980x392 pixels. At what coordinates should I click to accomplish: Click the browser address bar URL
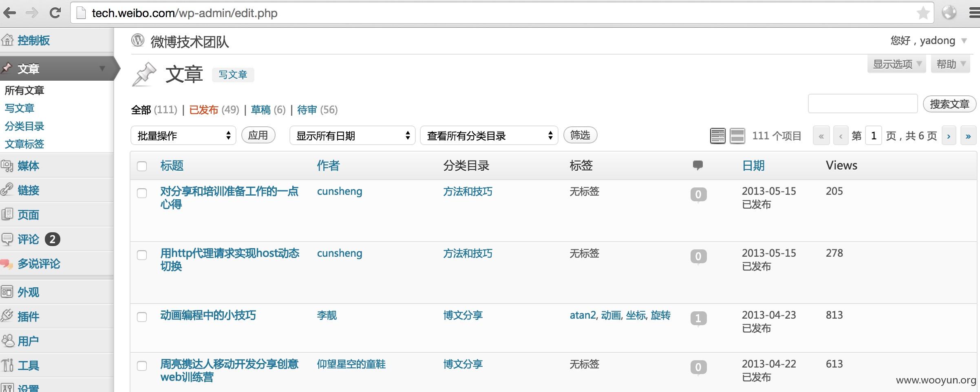point(184,13)
